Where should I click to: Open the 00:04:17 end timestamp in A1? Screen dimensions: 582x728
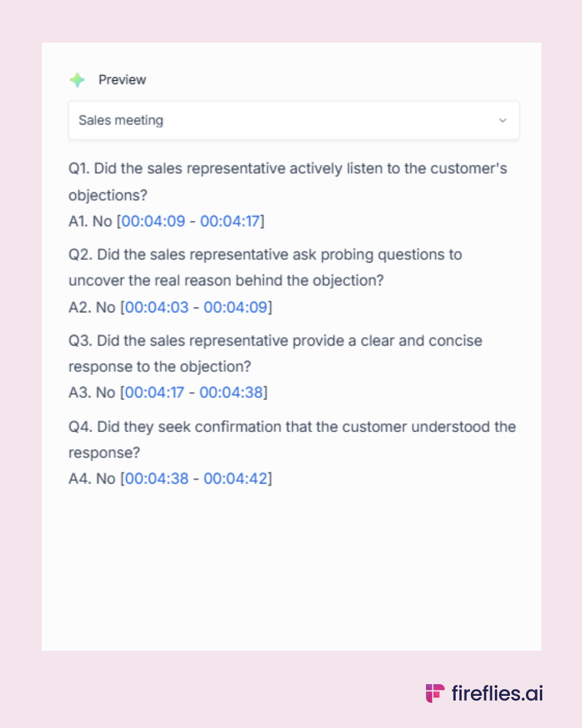tap(230, 221)
